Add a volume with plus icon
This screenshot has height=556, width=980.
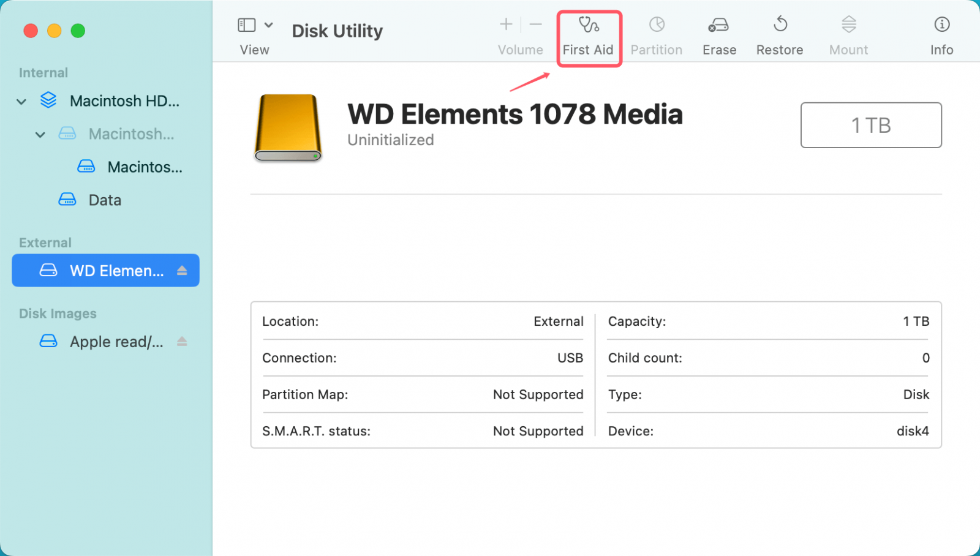click(506, 24)
